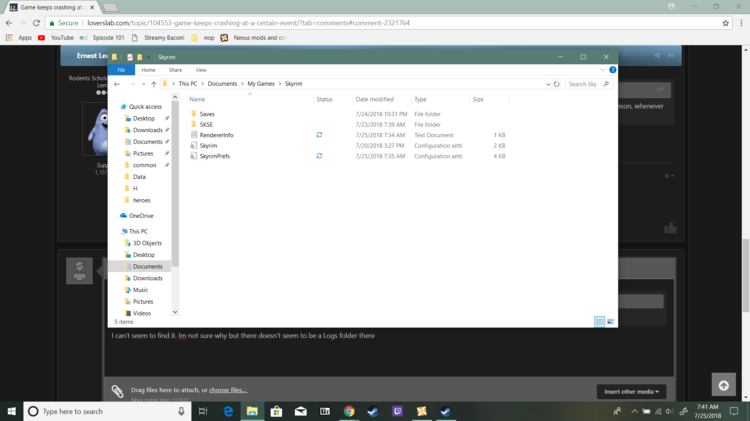
Task: Open Insert other media dropdown
Action: point(631,391)
